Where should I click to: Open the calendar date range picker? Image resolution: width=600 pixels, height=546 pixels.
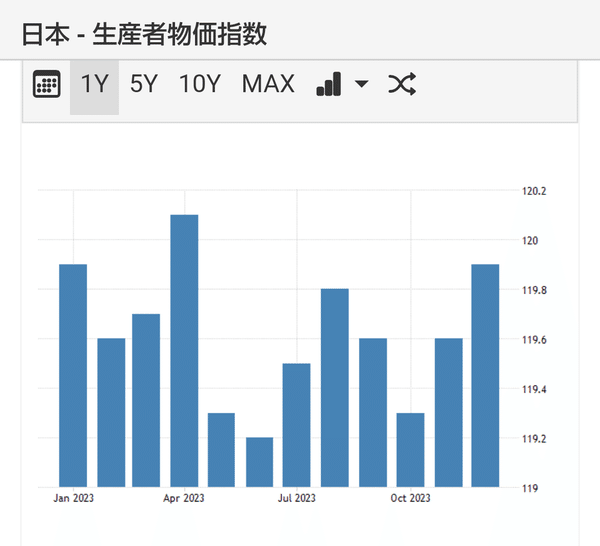pyautogui.click(x=46, y=84)
